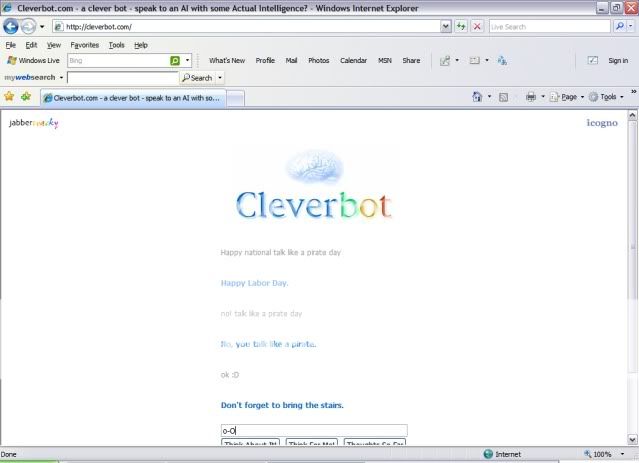Click the Add to Favorites icon
639x463 pixels.
coord(26,97)
